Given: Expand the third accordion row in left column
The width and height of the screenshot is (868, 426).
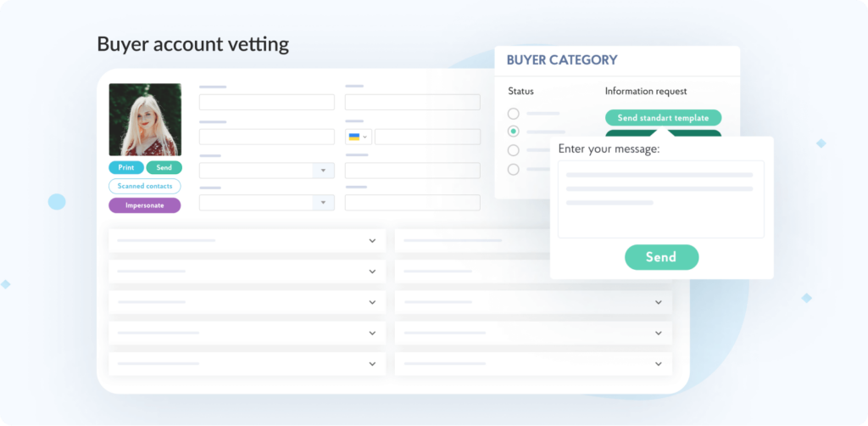Looking at the screenshot, I should click(247, 302).
